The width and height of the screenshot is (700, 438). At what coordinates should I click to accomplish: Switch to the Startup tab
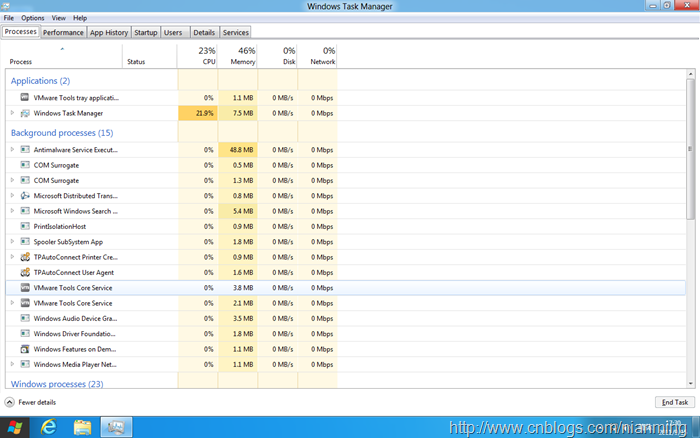click(146, 32)
